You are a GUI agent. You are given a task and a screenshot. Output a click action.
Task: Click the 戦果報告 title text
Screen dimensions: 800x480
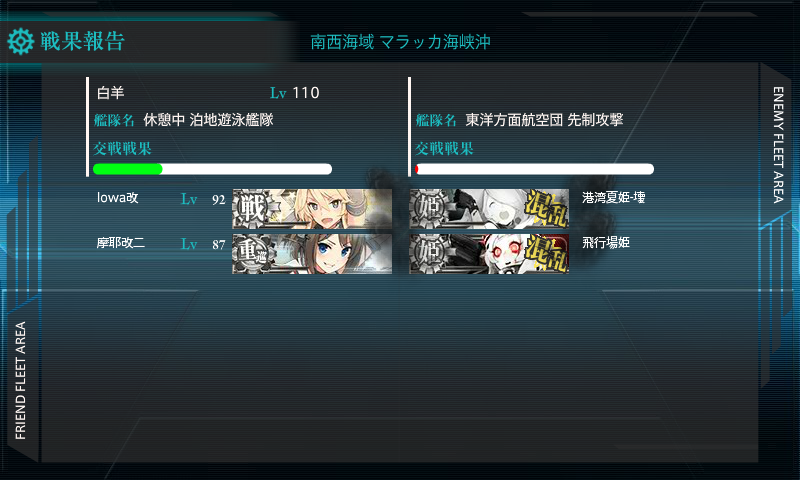tap(83, 41)
